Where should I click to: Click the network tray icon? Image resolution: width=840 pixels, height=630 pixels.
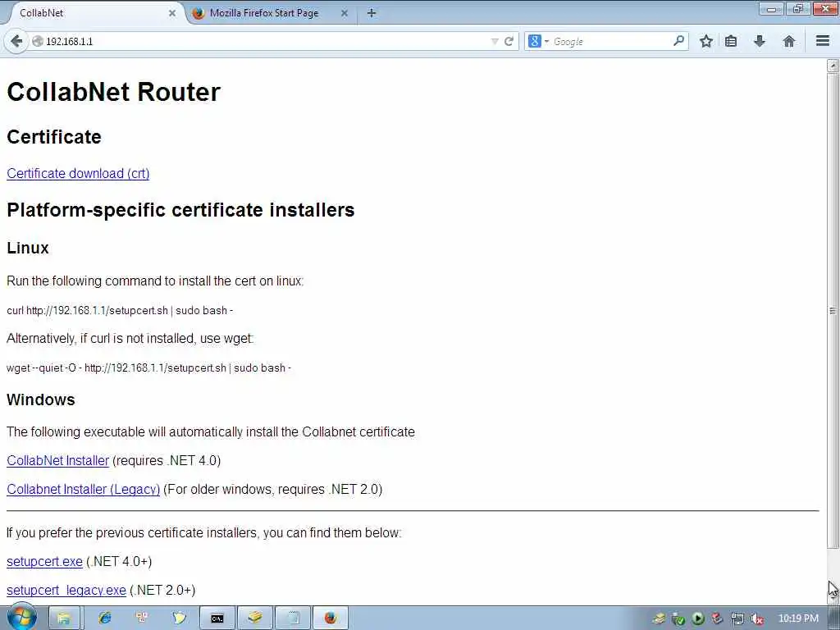pyautogui.click(x=737, y=619)
